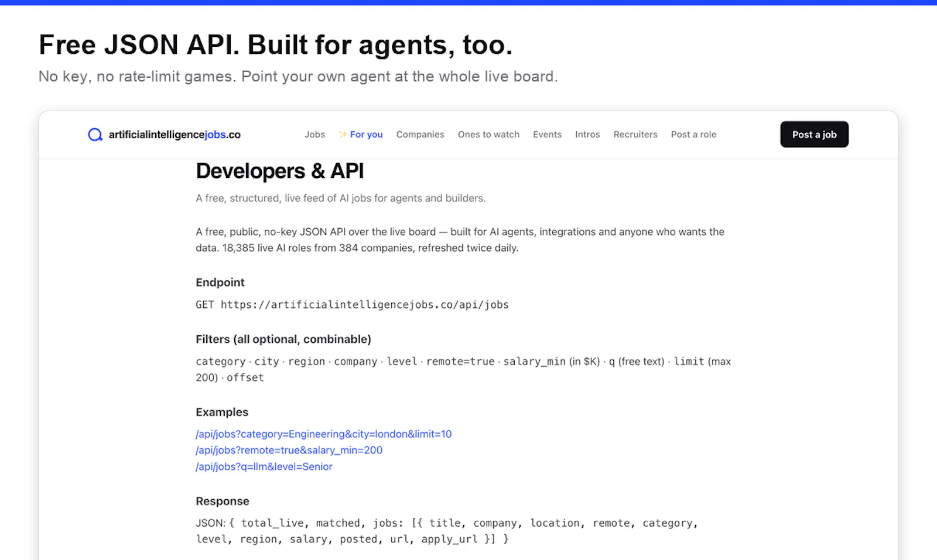Screen dimensions: 937x560
Task: Open the q=llm level=Senior example link
Action: [x=264, y=467]
